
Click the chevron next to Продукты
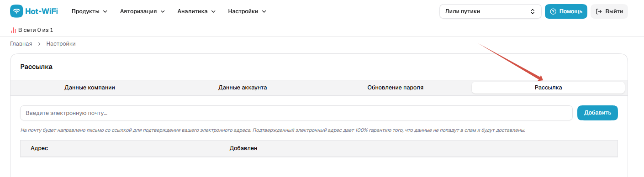tap(105, 11)
